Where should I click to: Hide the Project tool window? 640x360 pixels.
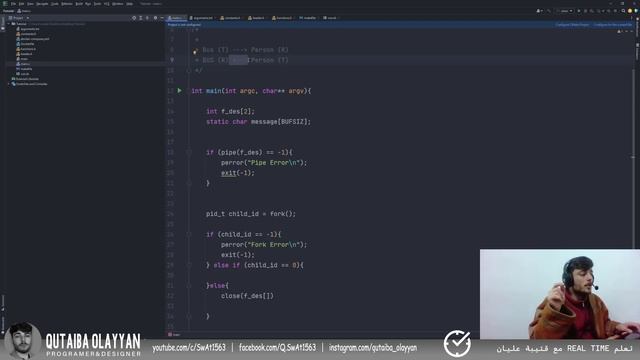(x=162, y=18)
